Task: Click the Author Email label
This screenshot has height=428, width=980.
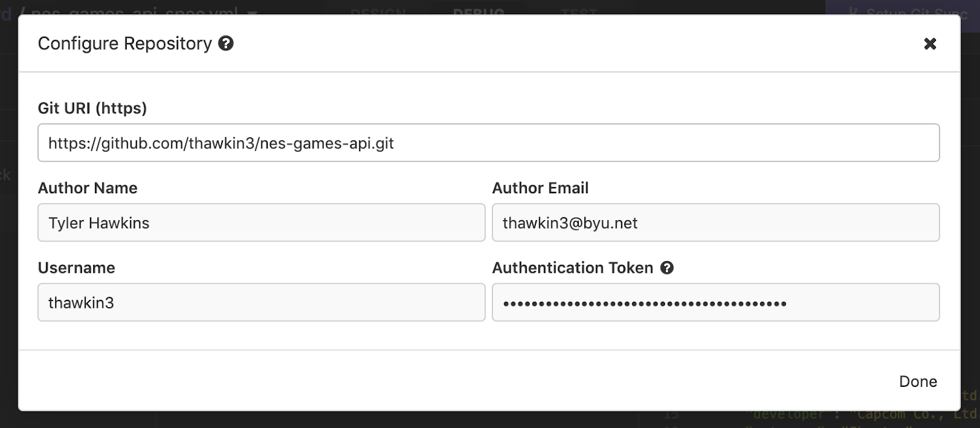Action: 540,188
